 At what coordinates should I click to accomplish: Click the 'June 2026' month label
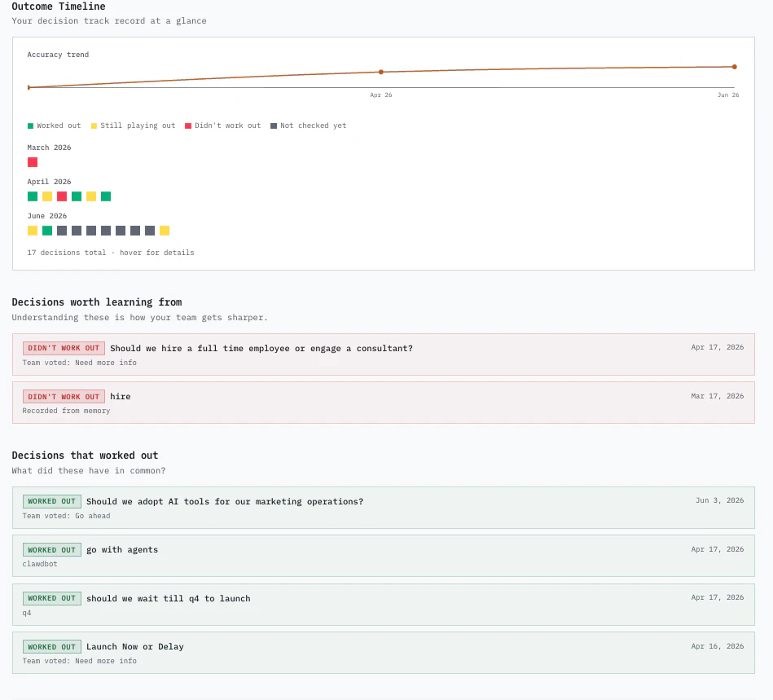coord(46,216)
